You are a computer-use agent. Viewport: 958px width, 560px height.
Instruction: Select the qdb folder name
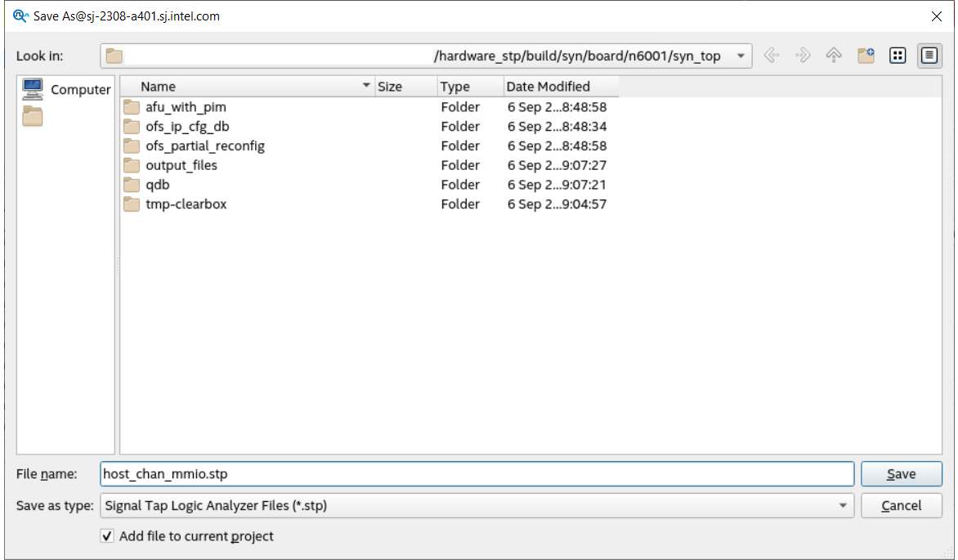point(158,185)
